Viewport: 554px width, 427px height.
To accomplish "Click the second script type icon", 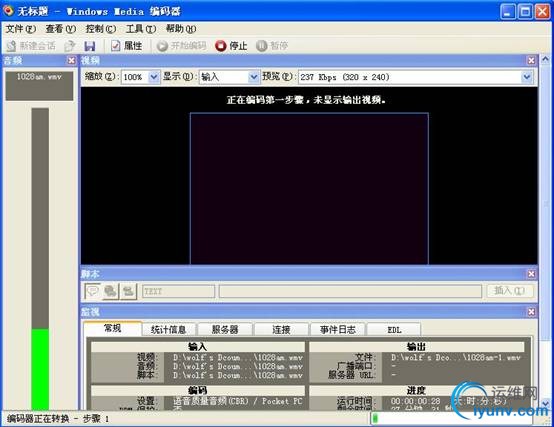I will pos(111,291).
